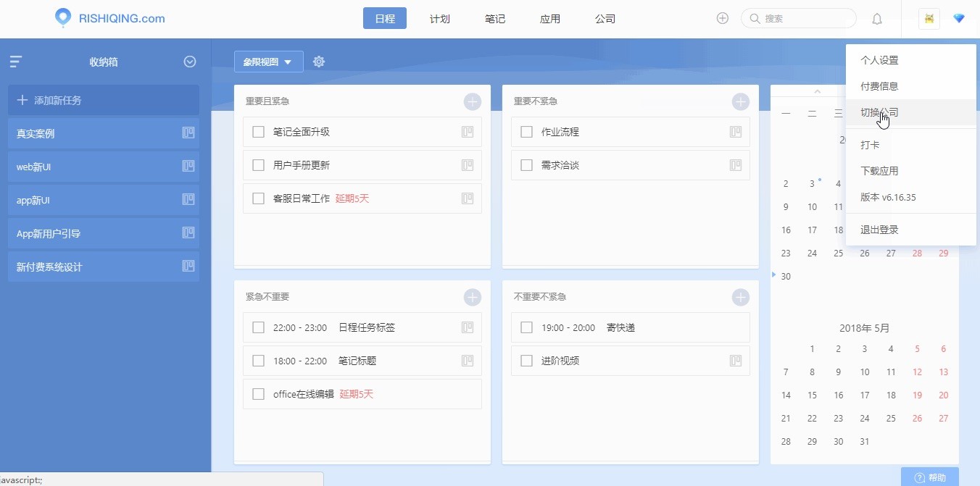
Task: Add task to 重要且紧急 quadrant
Action: [472, 101]
